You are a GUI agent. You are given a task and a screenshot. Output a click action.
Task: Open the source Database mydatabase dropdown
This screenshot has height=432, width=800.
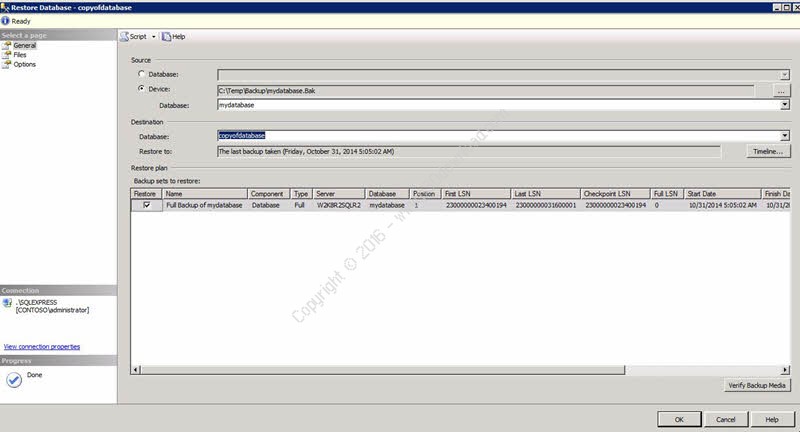[x=785, y=104]
